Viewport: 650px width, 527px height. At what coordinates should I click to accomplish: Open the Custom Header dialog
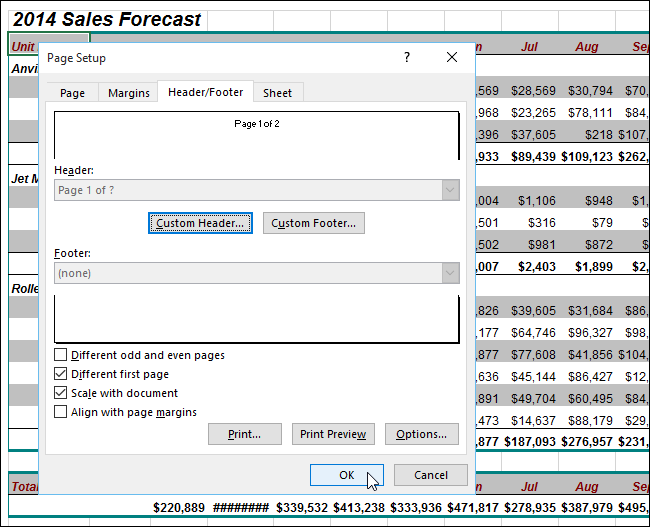[x=200, y=223]
